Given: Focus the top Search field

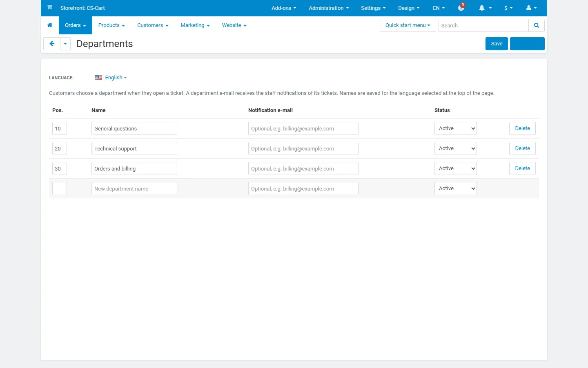Looking at the screenshot, I should click(x=483, y=25).
